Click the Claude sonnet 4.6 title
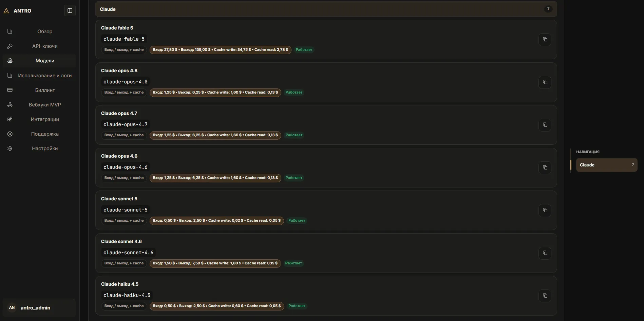The width and height of the screenshot is (644, 321). coord(121,241)
